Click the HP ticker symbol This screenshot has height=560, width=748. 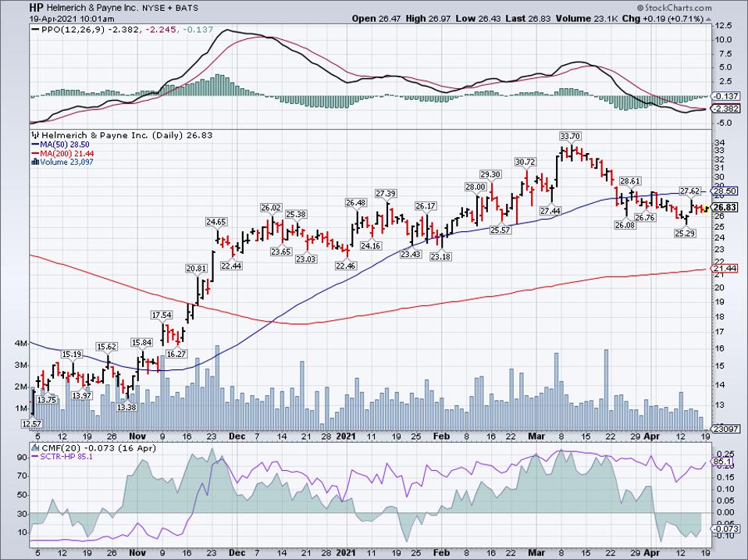pyautogui.click(x=36, y=8)
